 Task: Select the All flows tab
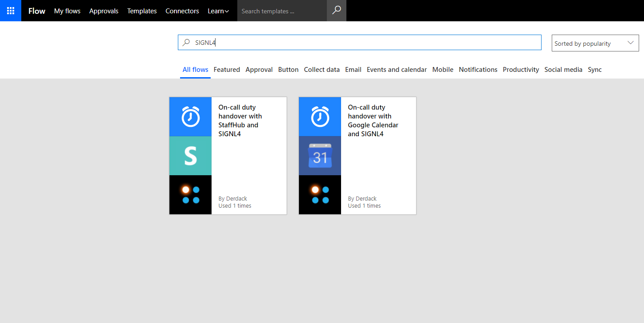pyautogui.click(x=196, y=70)
